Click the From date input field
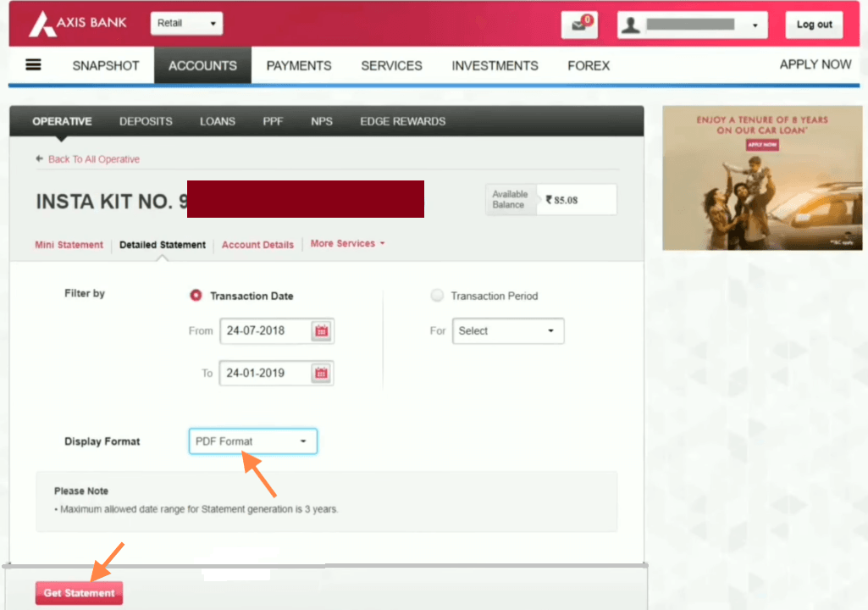Screen dimensions: 868x610 point(277,330)
